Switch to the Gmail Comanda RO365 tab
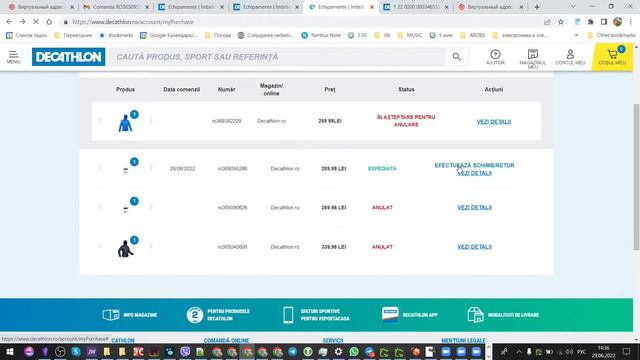This screenshot has width=640, height=360. click(115, 7)
